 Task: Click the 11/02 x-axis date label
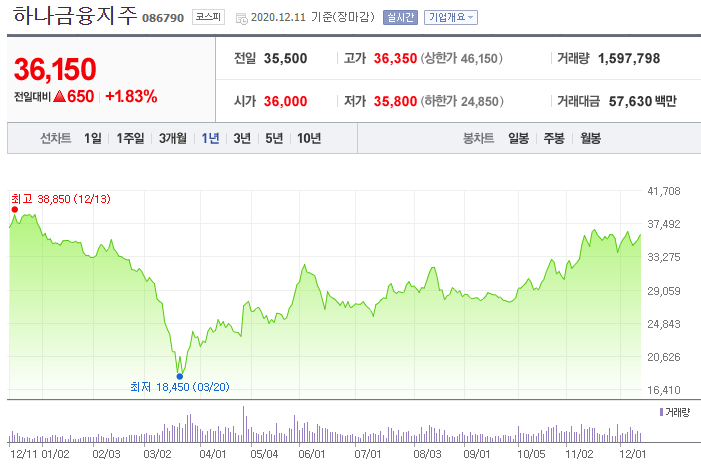click(x=579, y=454)
